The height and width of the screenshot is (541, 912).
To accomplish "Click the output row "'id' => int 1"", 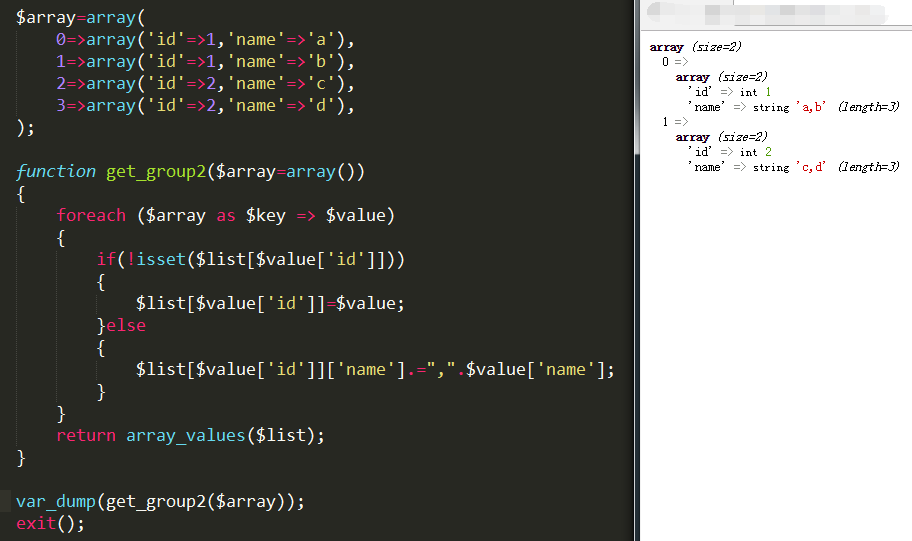I will point(730,92).
